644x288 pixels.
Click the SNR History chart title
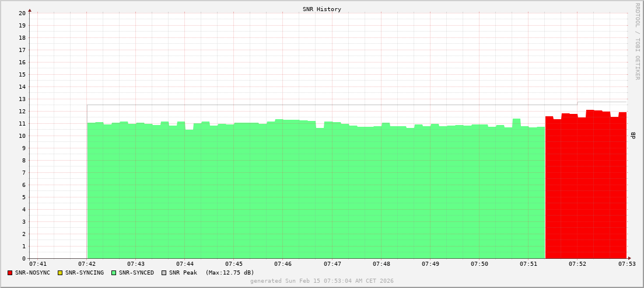point(322,9)
